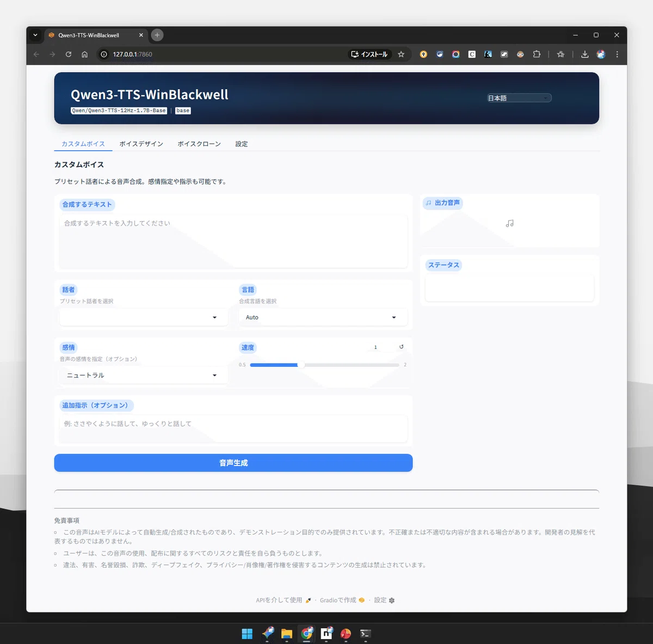This screenshot has width=653, height=644.
Task: Click the Chrome taskbar icon
Action: [307, 634]
